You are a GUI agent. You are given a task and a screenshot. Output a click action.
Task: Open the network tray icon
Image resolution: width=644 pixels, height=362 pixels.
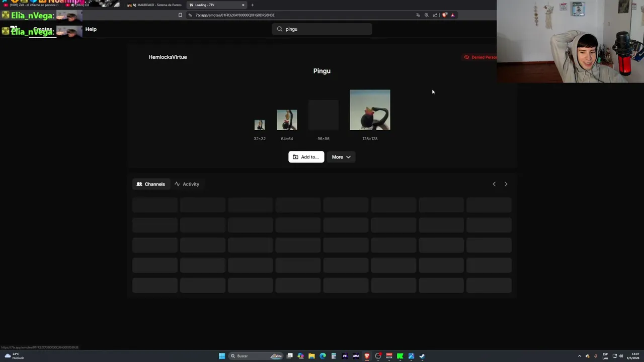point(614,356)
